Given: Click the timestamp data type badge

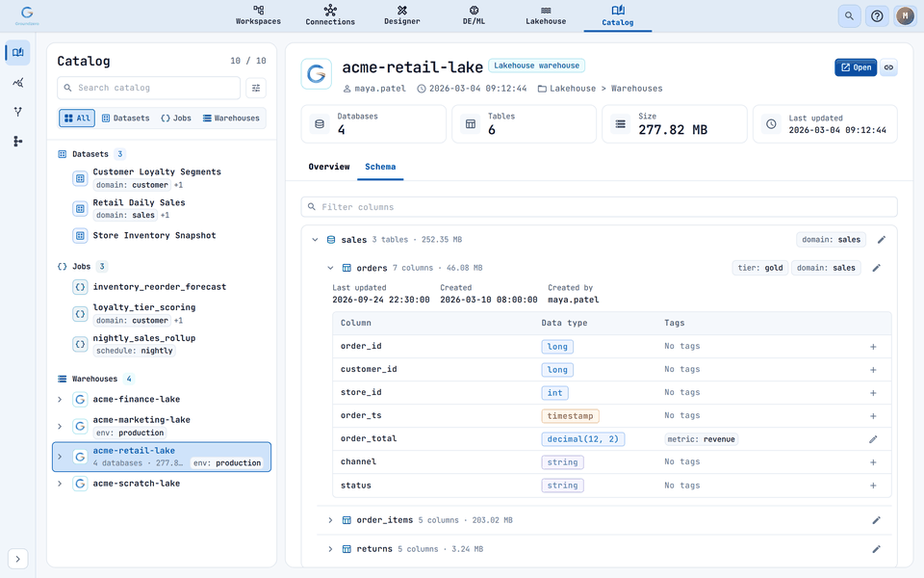Looking at the screenshot, I should pos(570,416).
